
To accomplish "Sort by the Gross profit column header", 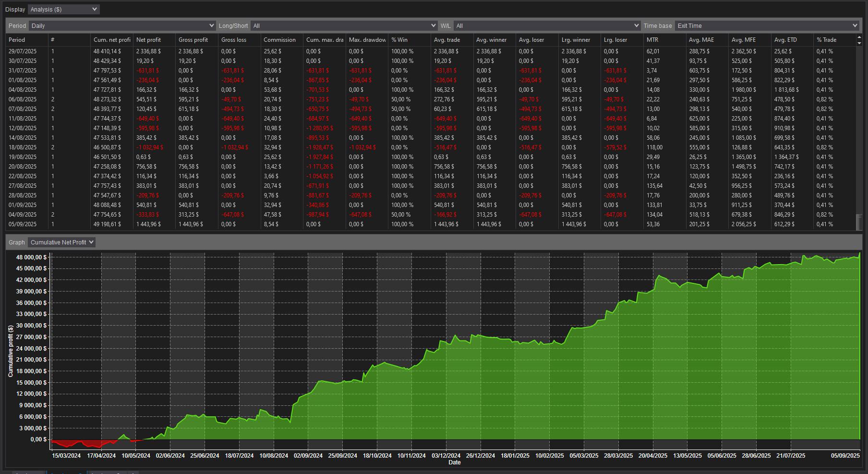I will click(x=197, y=40).
